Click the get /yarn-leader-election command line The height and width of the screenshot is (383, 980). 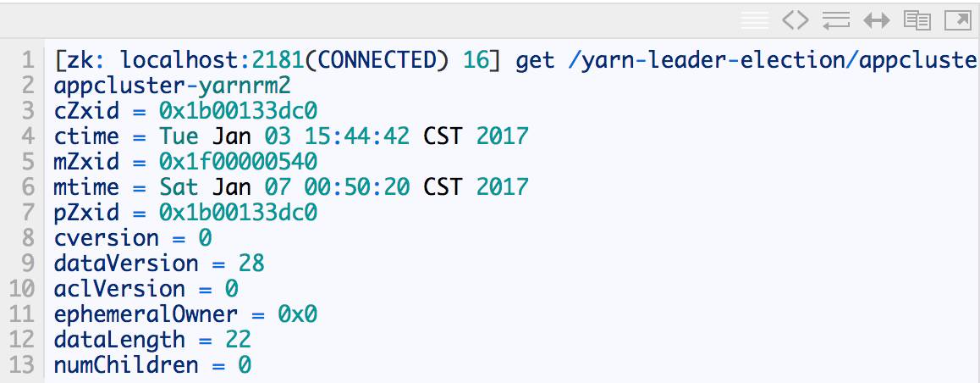(x=516, y=60)
